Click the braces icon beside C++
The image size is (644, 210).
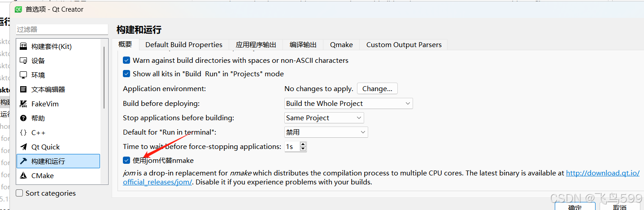coord(23,132)
